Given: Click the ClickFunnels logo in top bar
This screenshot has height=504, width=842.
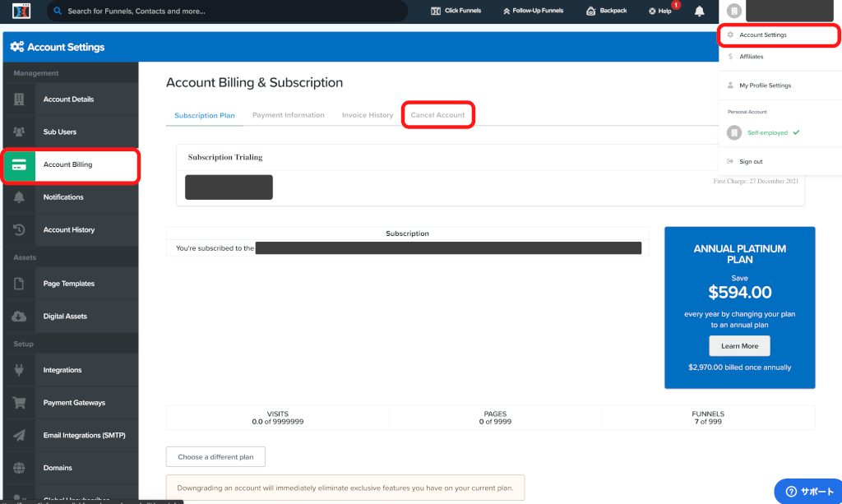Looking at the screenshot, I should [21, 11].
